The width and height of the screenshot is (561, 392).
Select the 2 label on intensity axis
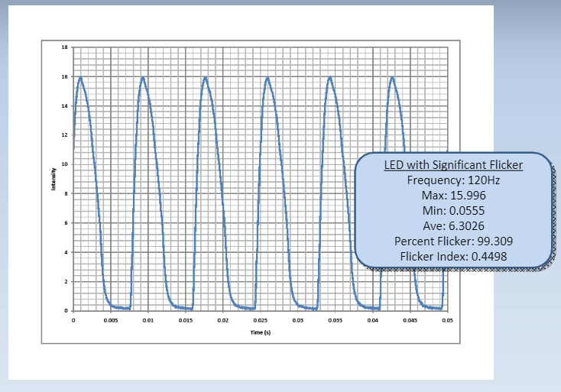coord(66,281)
